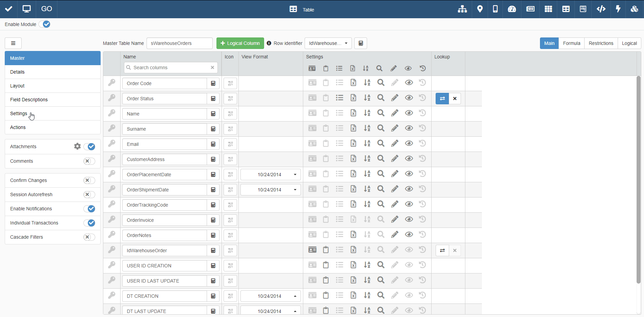Open the Row identifier dropdown
Image resolution: width=644 pixels, height=317 pixels.
328,43
